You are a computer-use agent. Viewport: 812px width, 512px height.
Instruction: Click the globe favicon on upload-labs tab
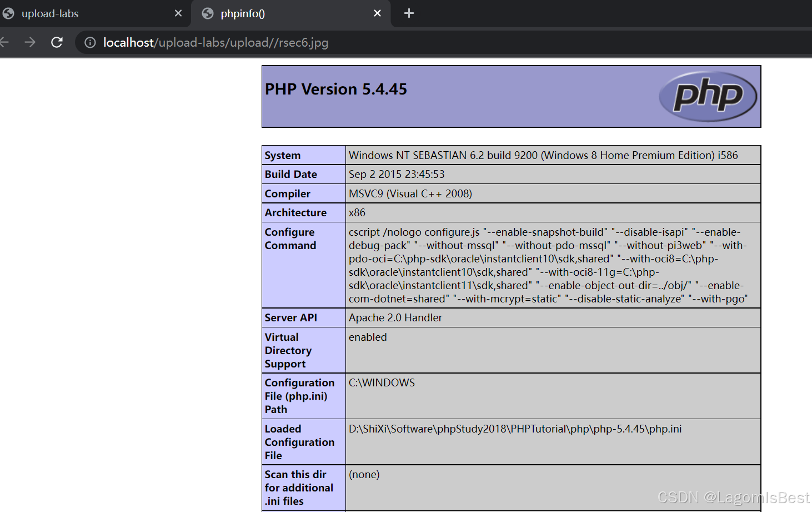click(x=8, y=13)
